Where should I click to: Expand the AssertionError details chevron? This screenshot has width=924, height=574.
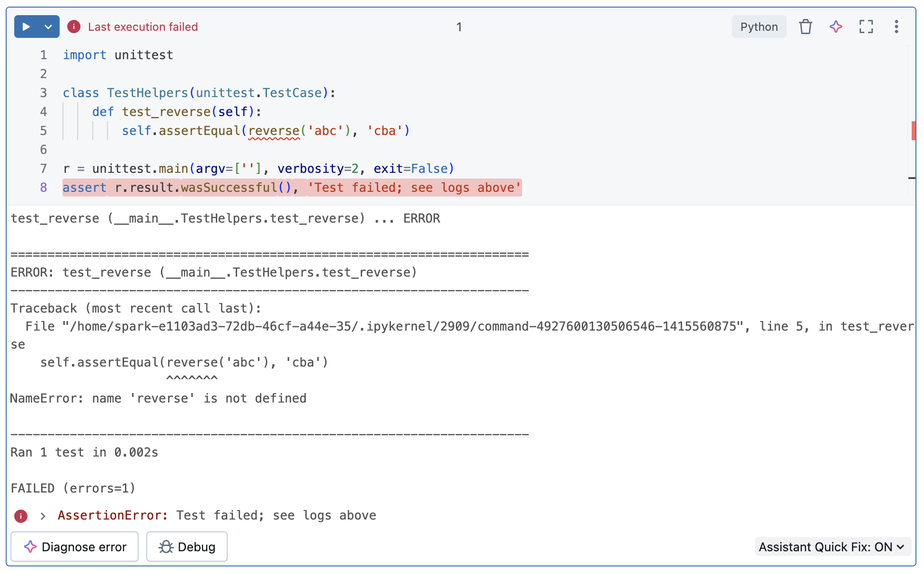point(43,516)
